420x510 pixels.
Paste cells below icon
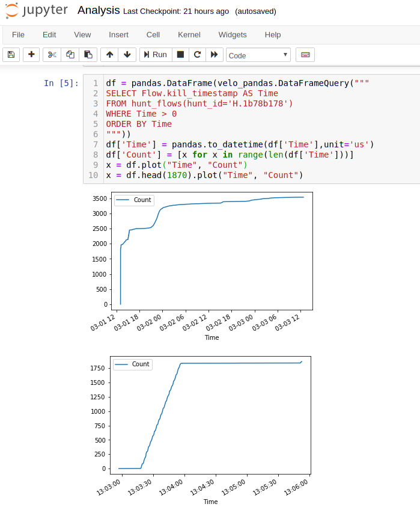[88, 55]
